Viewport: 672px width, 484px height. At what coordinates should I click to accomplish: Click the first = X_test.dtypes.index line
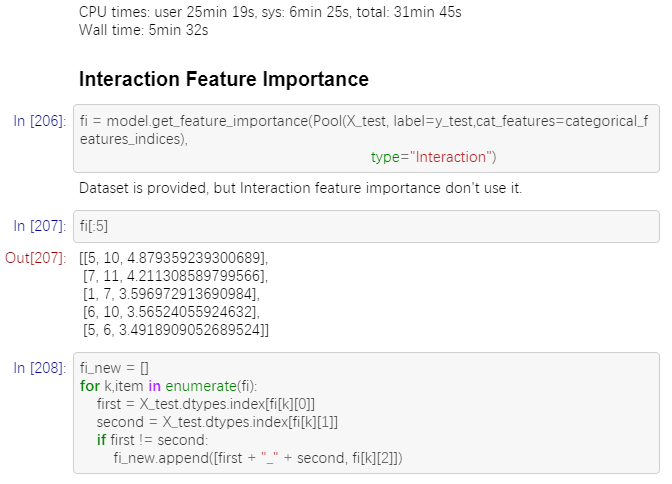click(x=206, y=404)
